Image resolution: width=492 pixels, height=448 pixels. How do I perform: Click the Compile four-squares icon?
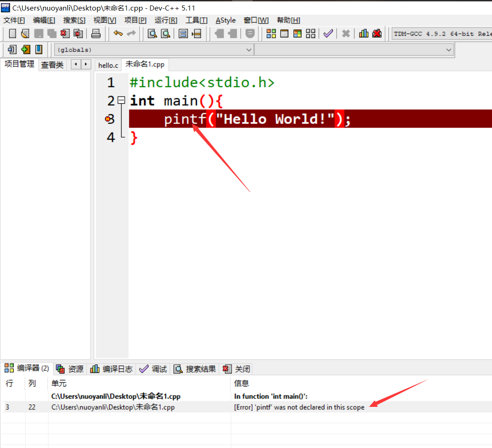click(x=271, y=33)
